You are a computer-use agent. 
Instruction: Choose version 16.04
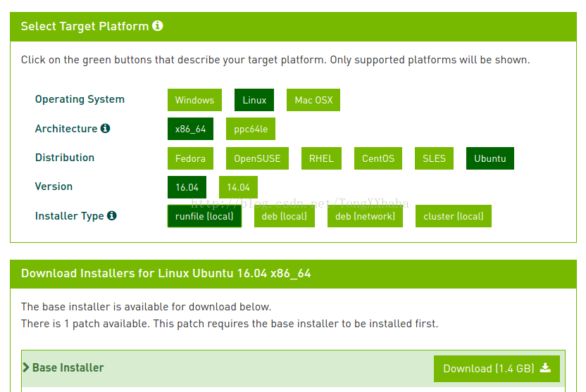click(x=187, y=187)
